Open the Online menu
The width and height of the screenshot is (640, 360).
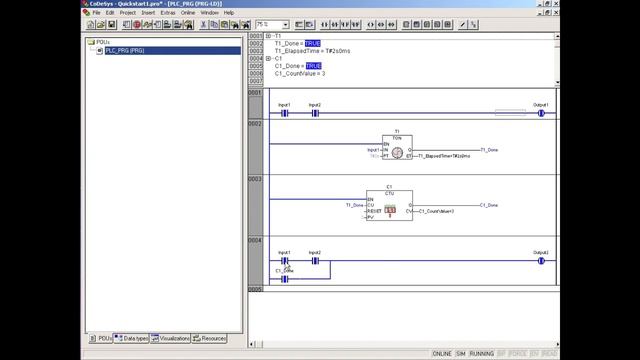(188, 13)
